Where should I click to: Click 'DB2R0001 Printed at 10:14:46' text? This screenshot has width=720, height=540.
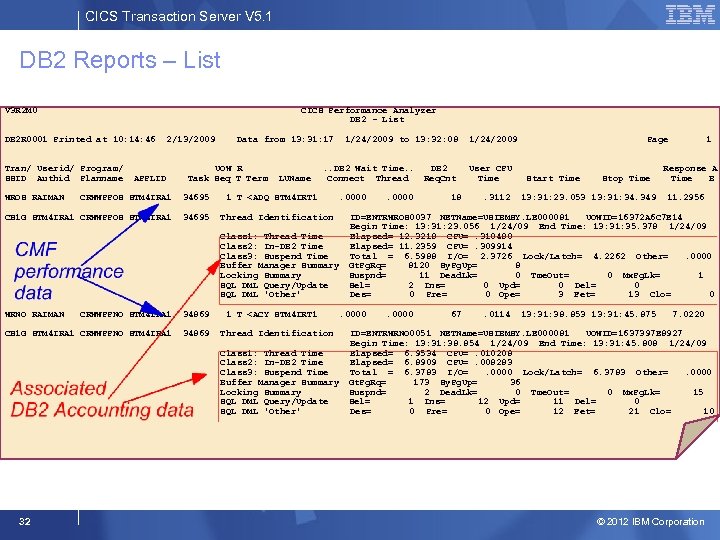coord(80,139)
